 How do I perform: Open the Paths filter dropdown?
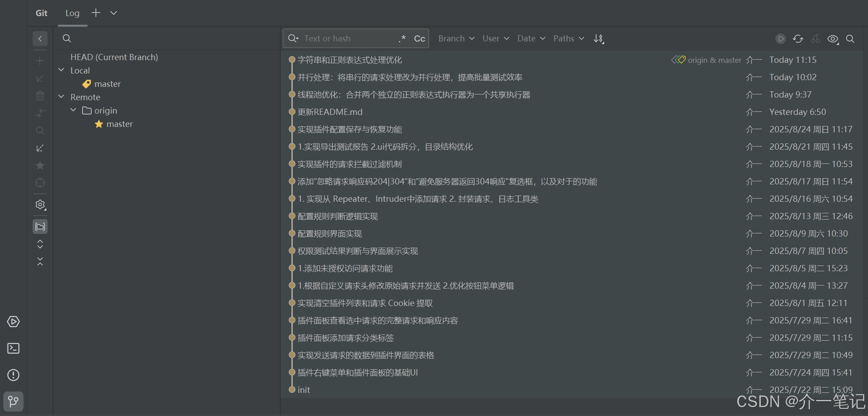pyautogui.click(x=569, y=39)
